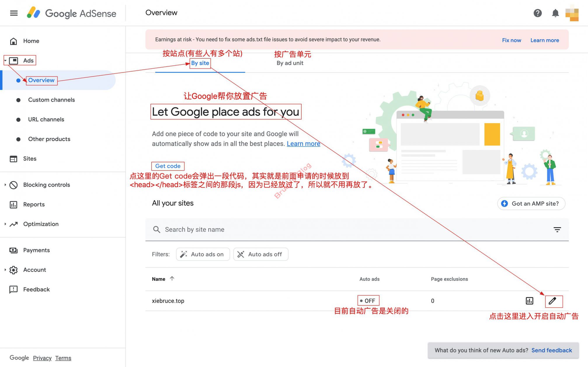Open Other products in sidebar
588x367 pixels.
tap(49, 139)
